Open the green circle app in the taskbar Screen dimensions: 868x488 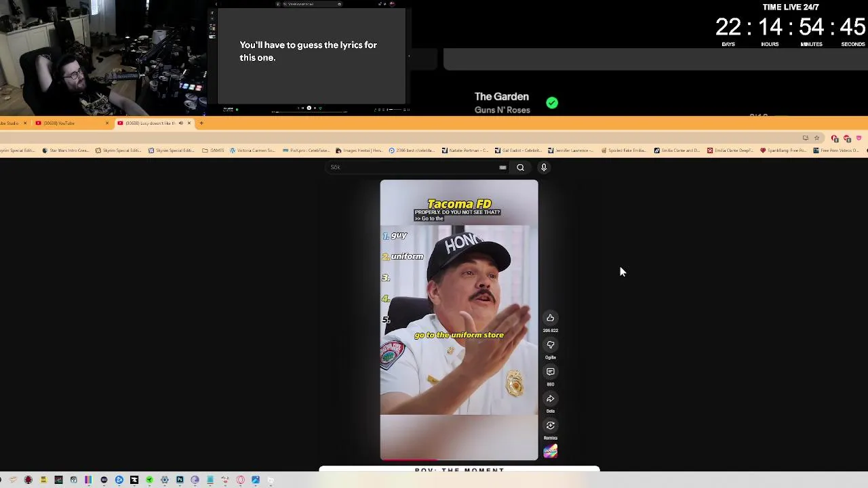point(149,480)
